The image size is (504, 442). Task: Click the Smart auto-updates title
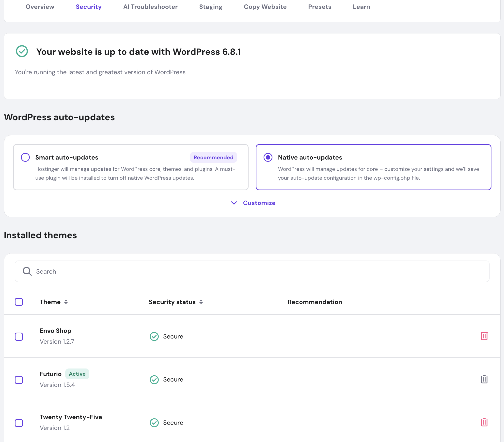67,157
